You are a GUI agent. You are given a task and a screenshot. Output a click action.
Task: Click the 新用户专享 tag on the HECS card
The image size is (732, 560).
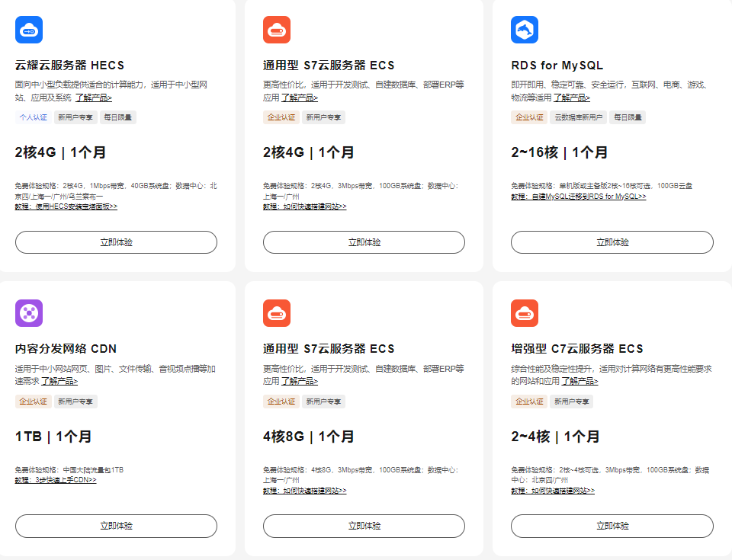75,117
